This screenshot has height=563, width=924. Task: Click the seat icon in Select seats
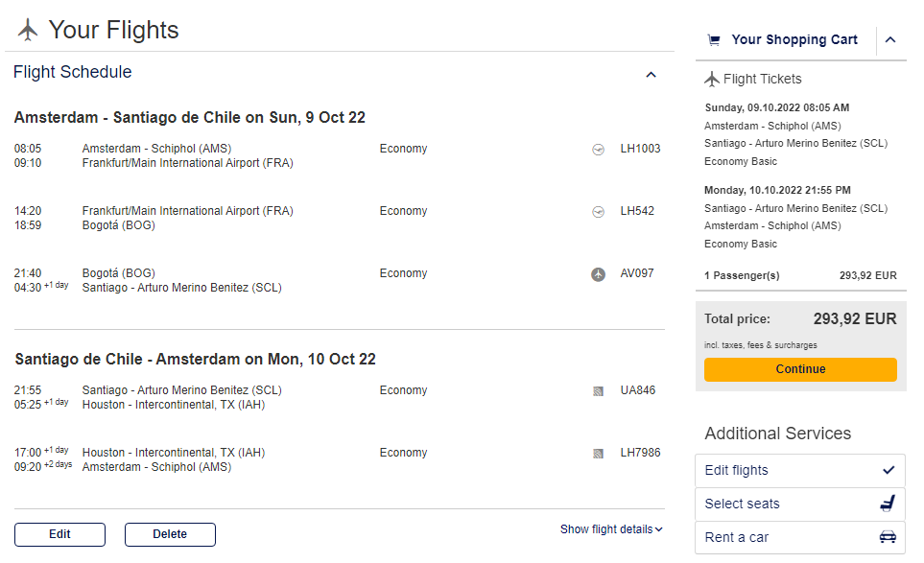(888, 503)
